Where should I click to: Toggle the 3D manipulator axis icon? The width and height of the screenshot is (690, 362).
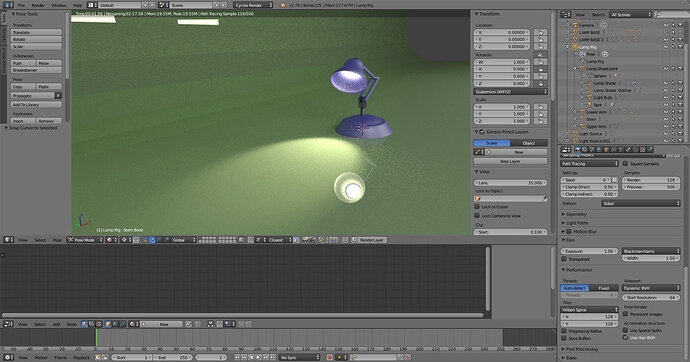(145, 240)
